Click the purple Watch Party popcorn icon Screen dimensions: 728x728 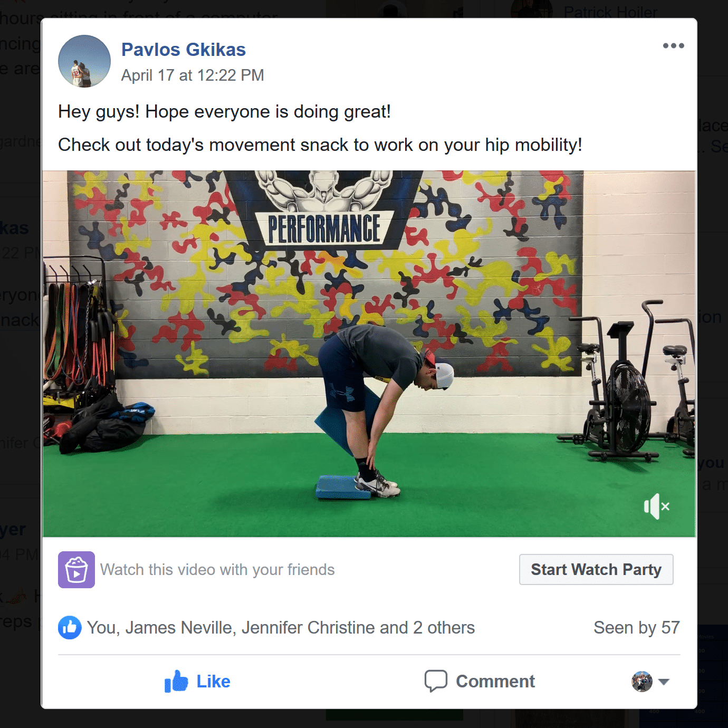[x=76, y=570]
